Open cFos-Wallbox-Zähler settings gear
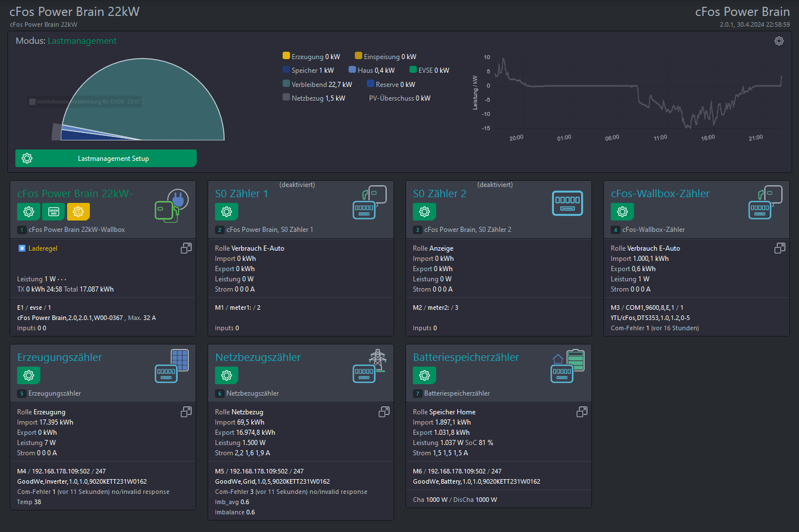This screenshot has height=532, width=799. (622, 212)
